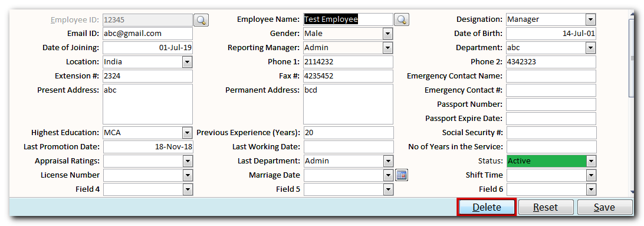This screenshot has width=644, height=226.
Task: Expand the Field 6 dropdown
Action: click(591, 189)
